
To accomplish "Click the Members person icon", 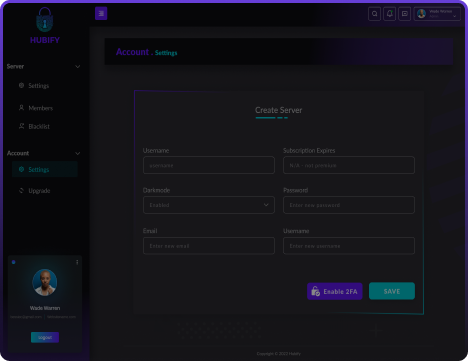I will point(21,108).
